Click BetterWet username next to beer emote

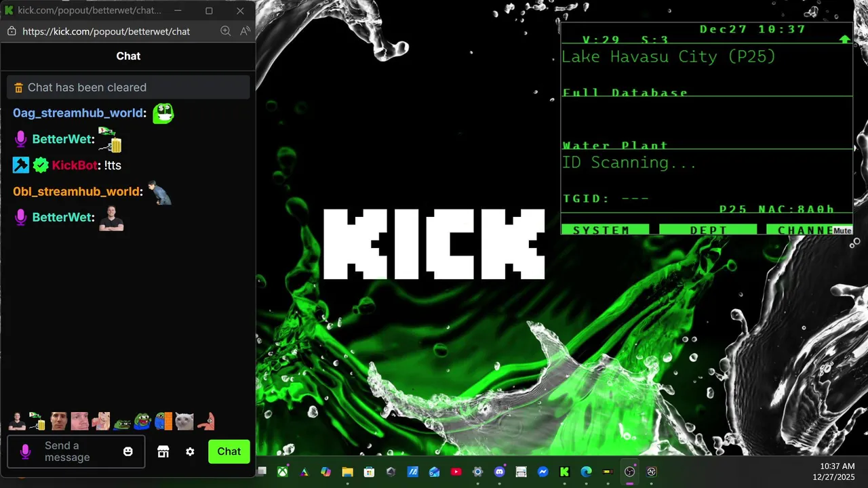pyautogui.click(x=62, y=140)
